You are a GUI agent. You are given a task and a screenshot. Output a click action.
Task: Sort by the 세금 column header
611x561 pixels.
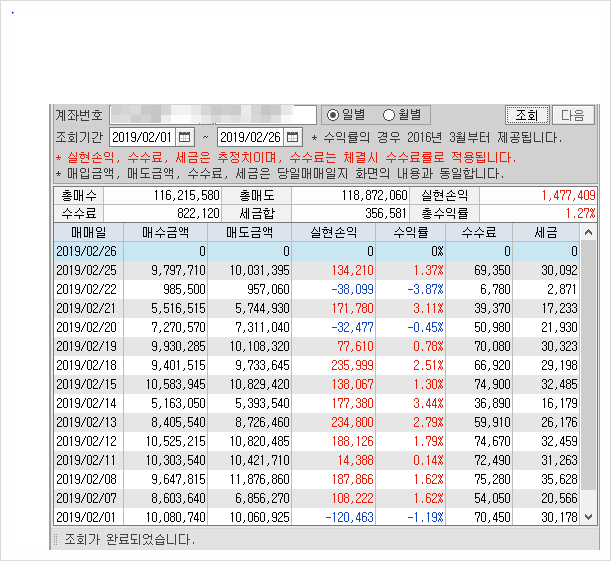pyautogui.click(x=546, y=233)
